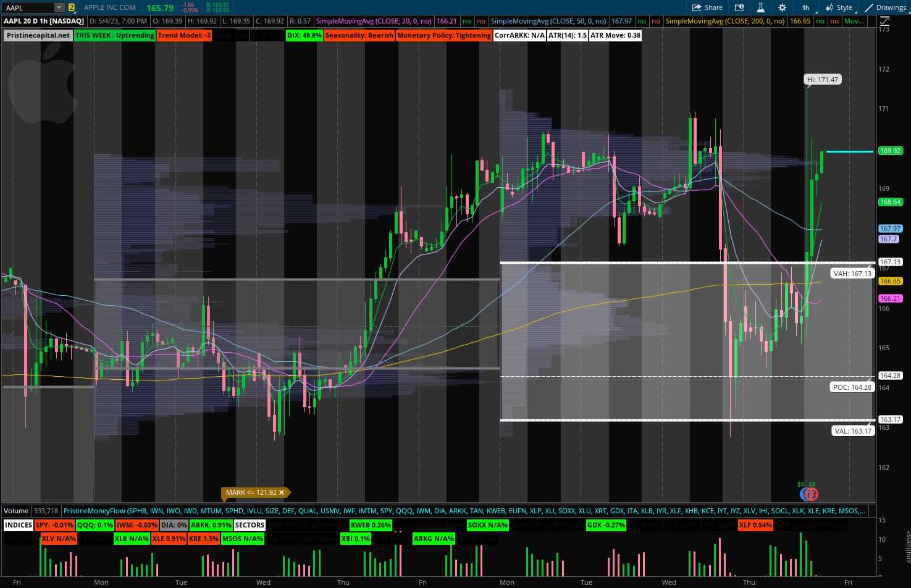
Task: Click the Share button
Action: coord(707,7)
